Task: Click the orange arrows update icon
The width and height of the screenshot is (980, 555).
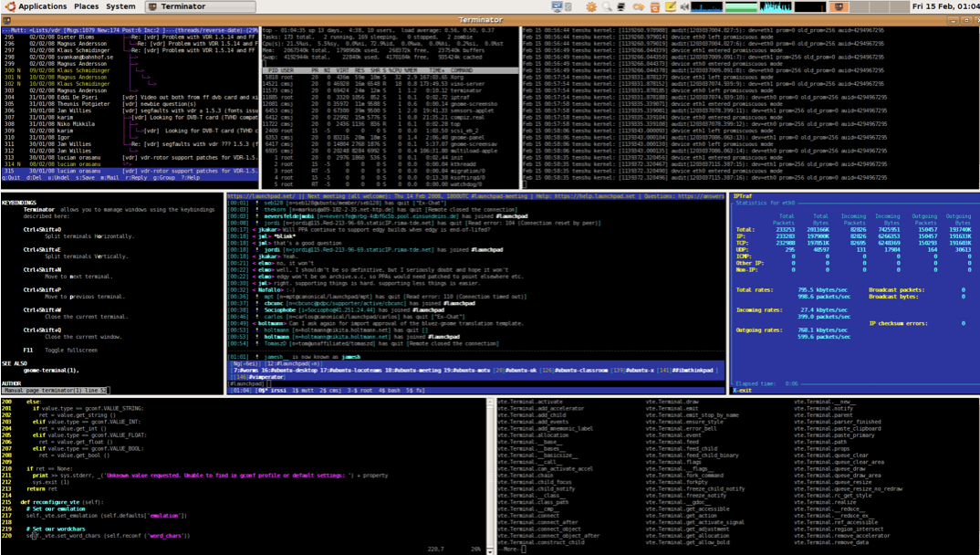Action: (x=638, y=7)
